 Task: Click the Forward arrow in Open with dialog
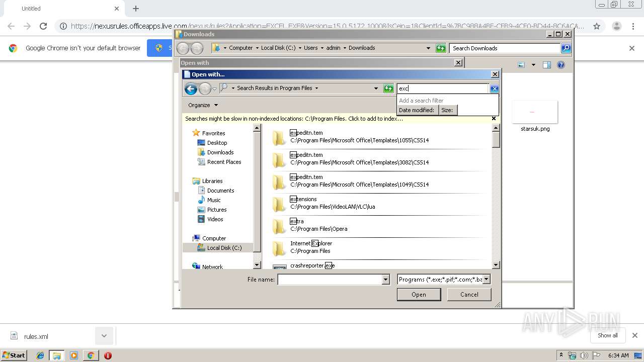(x=205, y=89)
